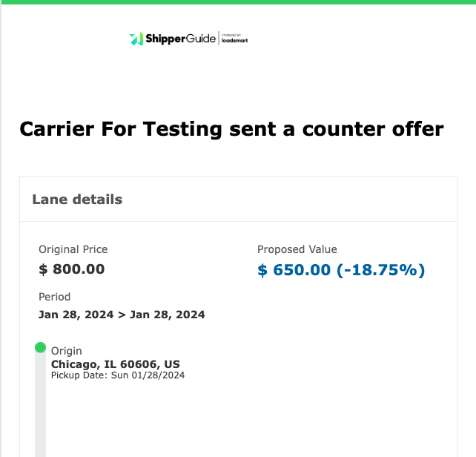Click the Pickup Date: Sun 01/28/2024 line
Image resolution: width=476 pixels, height=457 pixels.
(x=118, y=375)
